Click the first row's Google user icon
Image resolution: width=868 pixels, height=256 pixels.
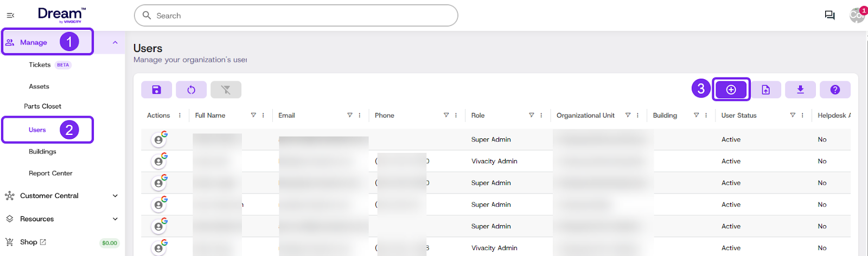pyautogui.click(x=159, y=139)
